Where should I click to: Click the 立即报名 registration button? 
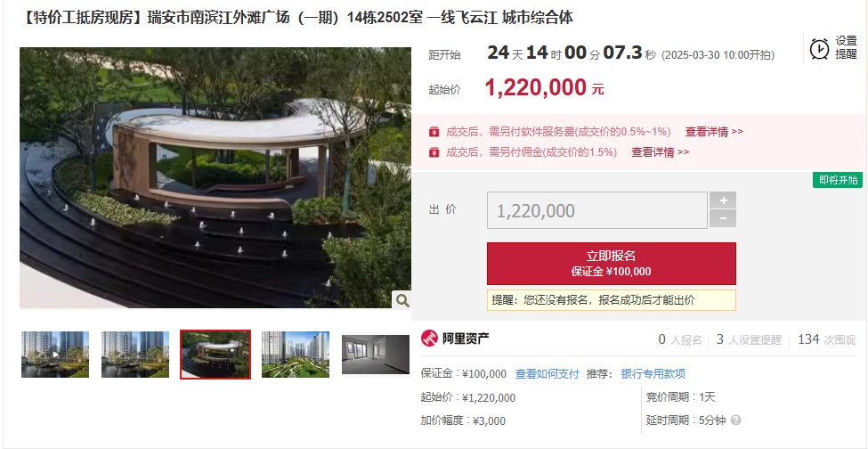[x=611, y=264]
